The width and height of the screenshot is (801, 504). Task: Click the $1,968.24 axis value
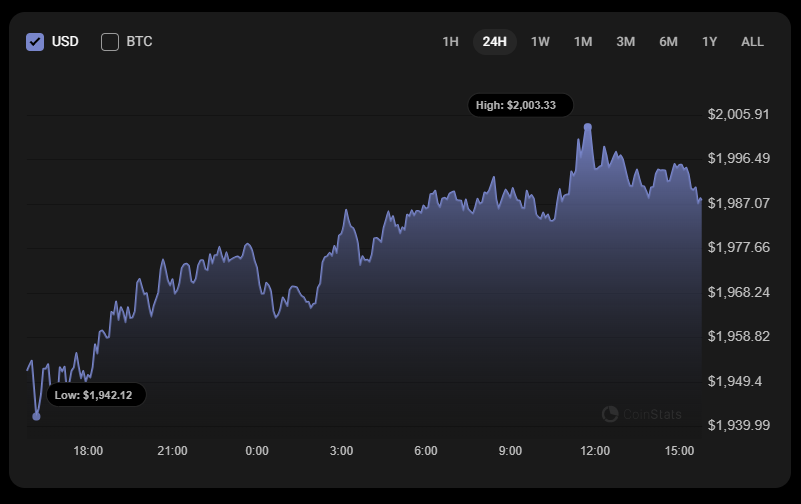738,292
